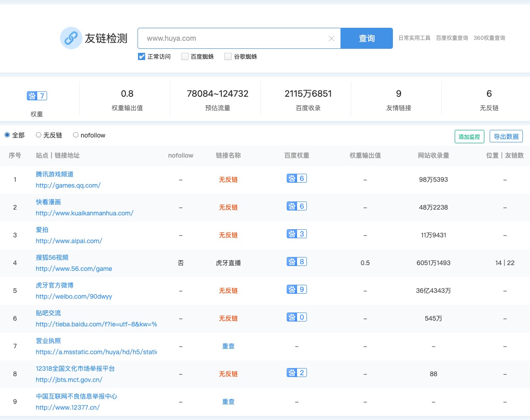The width and height of the screenshot is (530, 420).
Task: Click the weight 0 badge for 贴吧交流
Action: (x=297, y=317)
